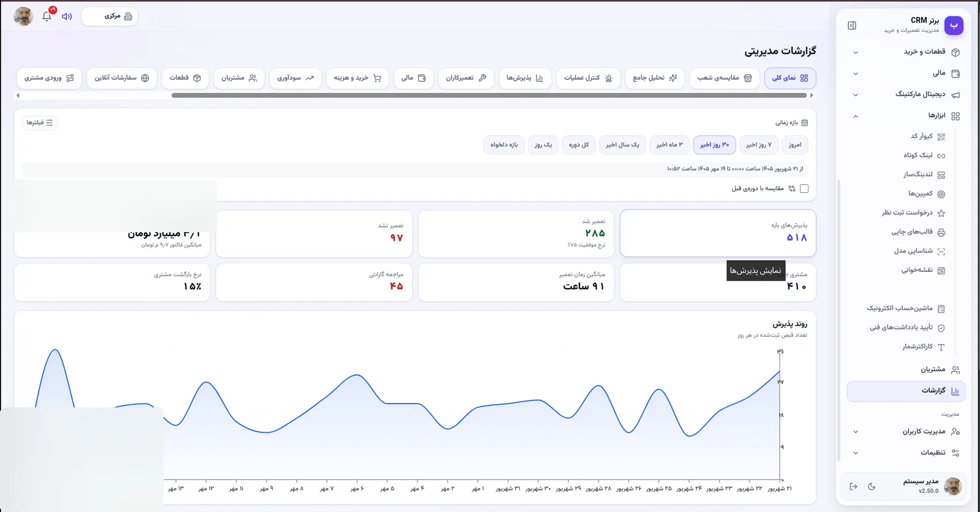Toggle dark mode moon icon

[872, 486]
